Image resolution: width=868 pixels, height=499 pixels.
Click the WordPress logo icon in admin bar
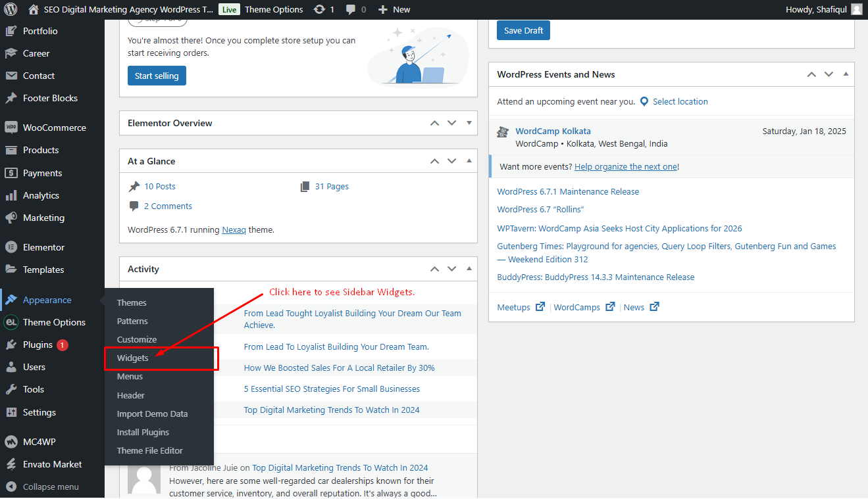coord(11,9)
